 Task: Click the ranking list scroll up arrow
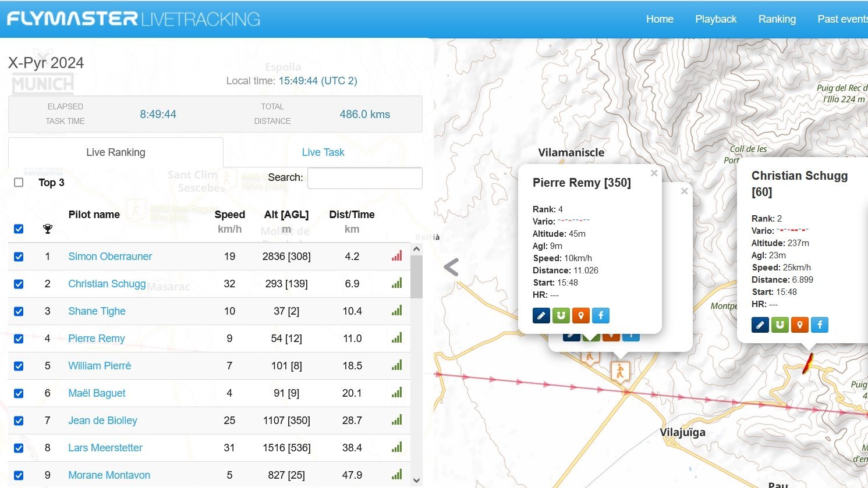pos(416,249)
